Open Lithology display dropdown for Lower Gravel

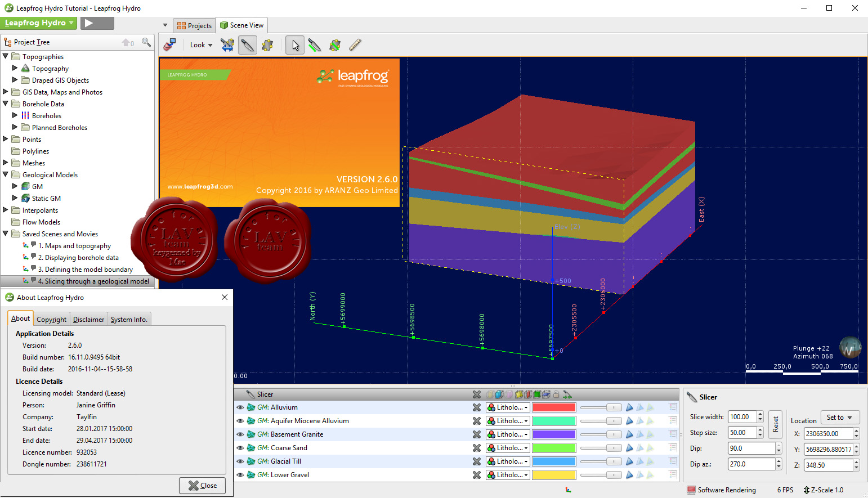[x=508, y=475]
